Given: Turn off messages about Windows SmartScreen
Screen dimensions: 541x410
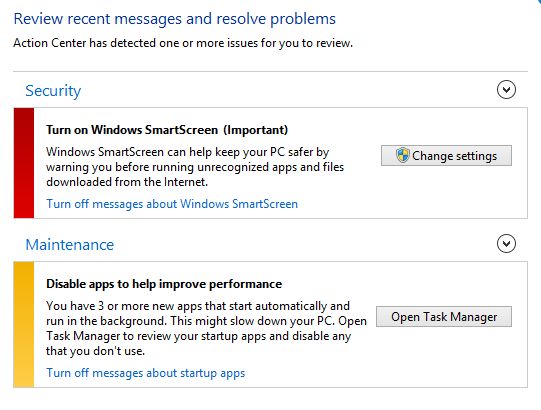Looking at the screenshot, I should click(172, 204).
